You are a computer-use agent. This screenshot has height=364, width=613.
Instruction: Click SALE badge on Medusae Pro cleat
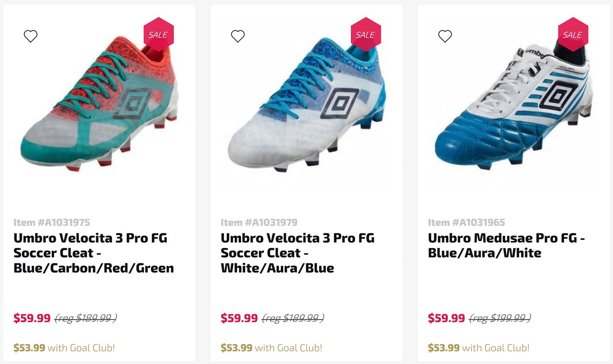[x=573, y=34]
